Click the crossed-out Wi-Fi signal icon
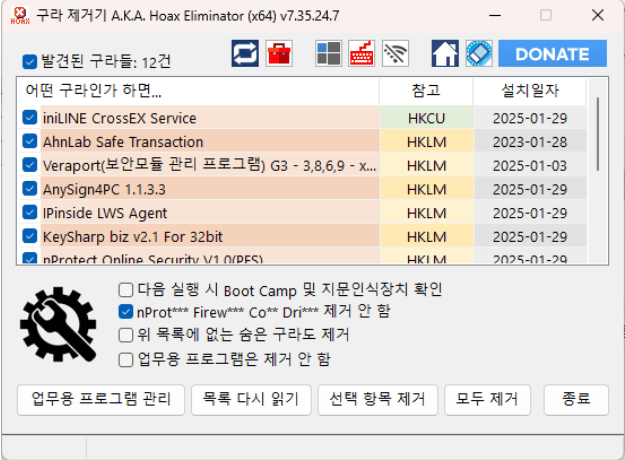625x460 pixels. point(396,54)
